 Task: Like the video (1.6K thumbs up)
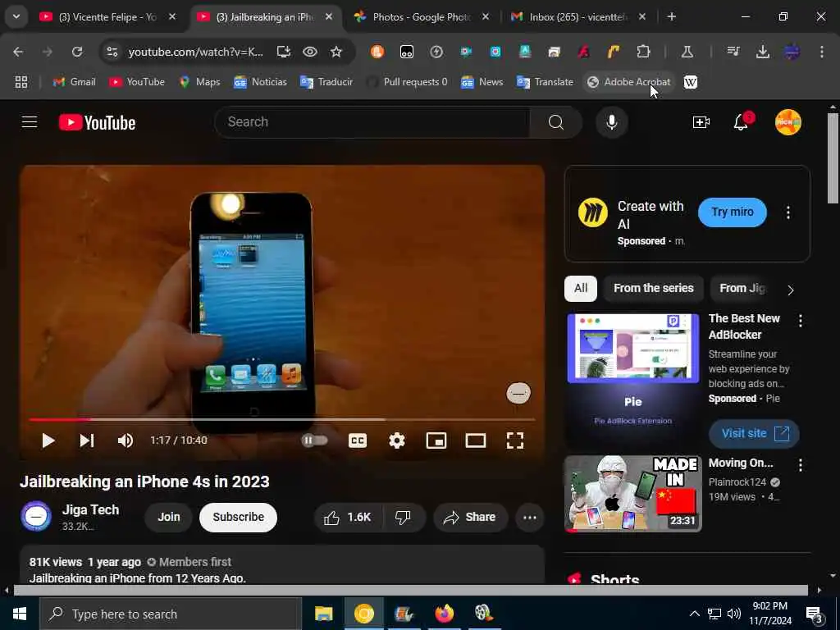[x=348, y=517]
